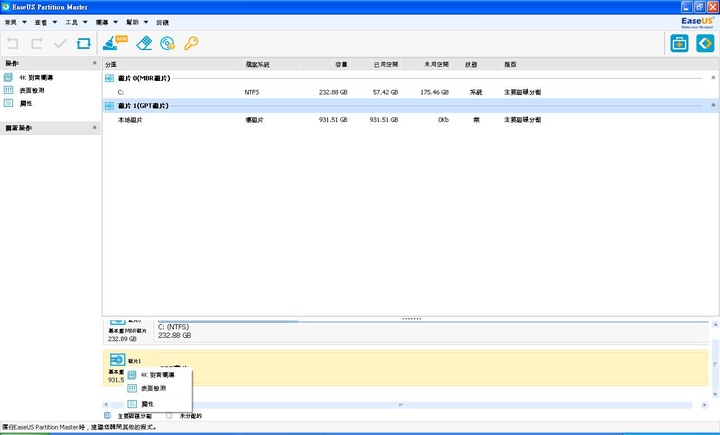The height and width of the screenshot is (435, 720).
Task: Collapse the pending operations panel chevron
Action: [x=95, y=127]
